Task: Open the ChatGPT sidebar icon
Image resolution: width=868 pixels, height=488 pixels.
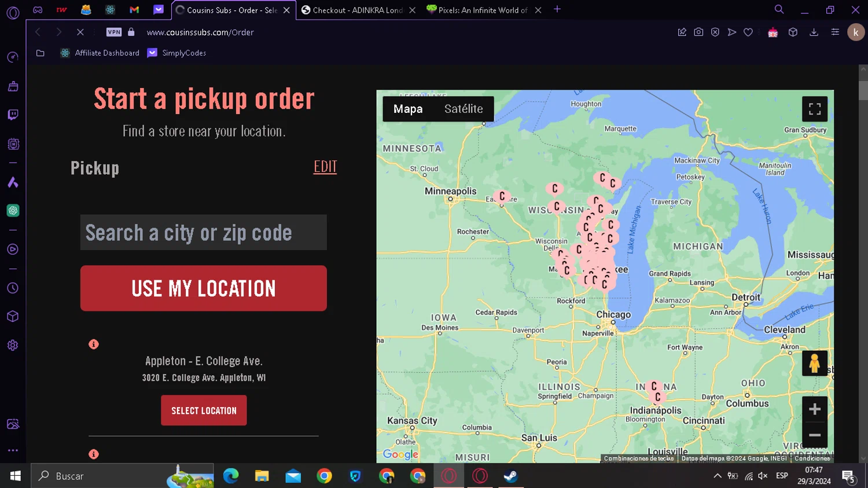Action: click(13, 210)
